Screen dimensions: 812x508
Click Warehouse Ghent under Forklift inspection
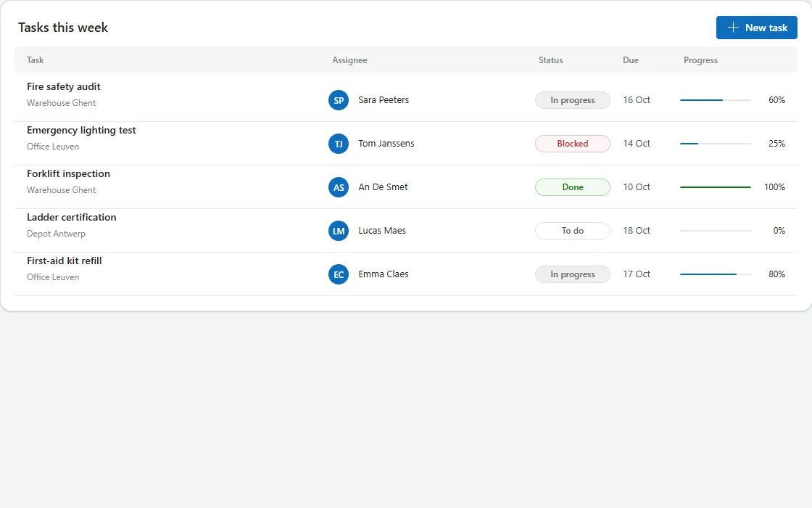(61, 190)
